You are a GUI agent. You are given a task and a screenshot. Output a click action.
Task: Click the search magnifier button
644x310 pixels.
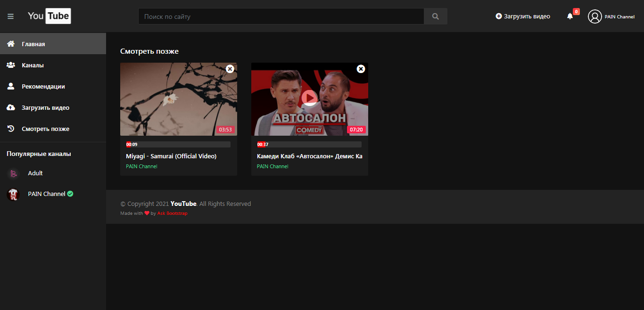pos(436,16)
